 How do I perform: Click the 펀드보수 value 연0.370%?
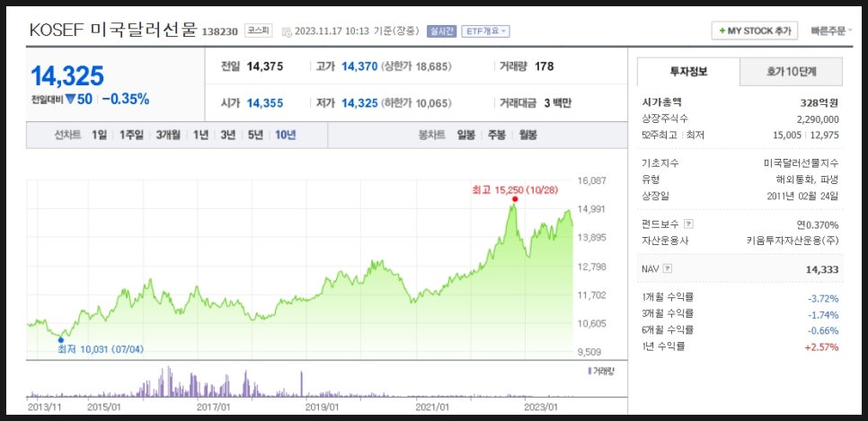coord(818,224)
